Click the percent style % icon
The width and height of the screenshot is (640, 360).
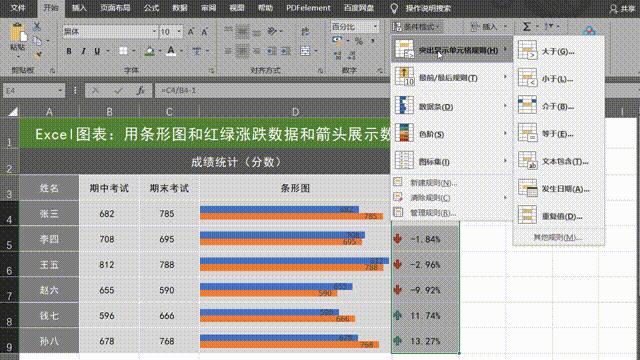tap(358, 41)
